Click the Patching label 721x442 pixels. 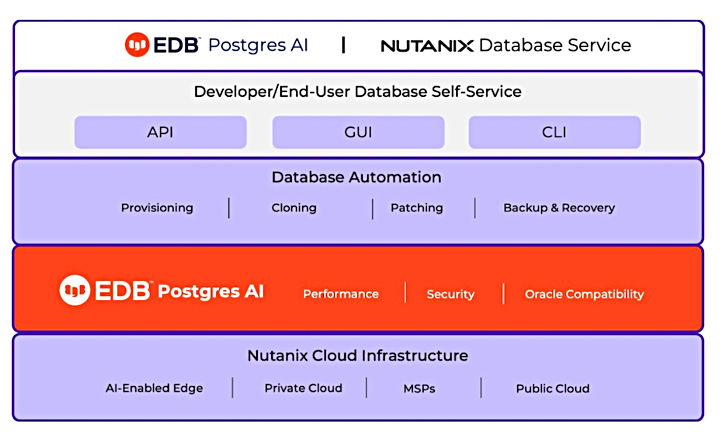click(417, 208)
